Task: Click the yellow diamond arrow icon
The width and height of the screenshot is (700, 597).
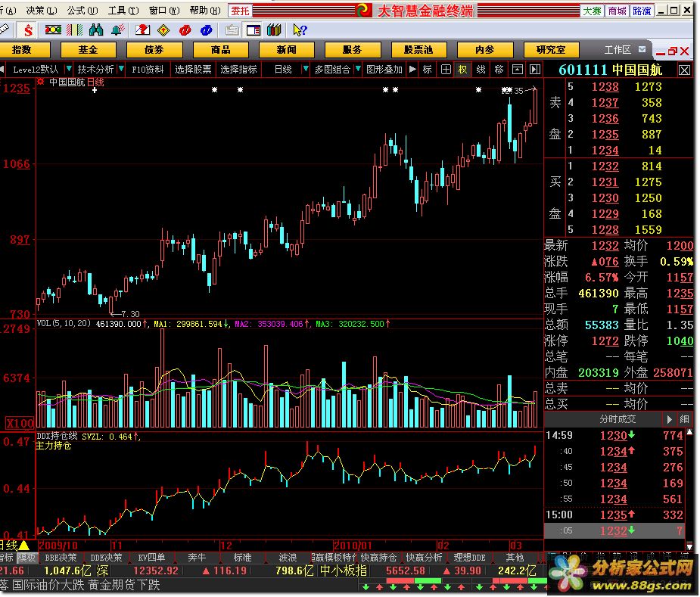Action: coord(164,30)
